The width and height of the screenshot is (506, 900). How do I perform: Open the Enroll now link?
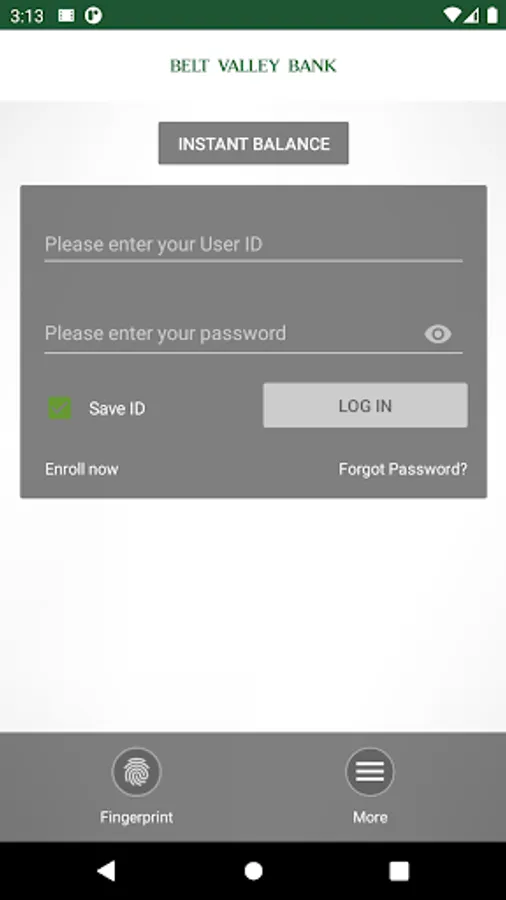pos(82,469)
